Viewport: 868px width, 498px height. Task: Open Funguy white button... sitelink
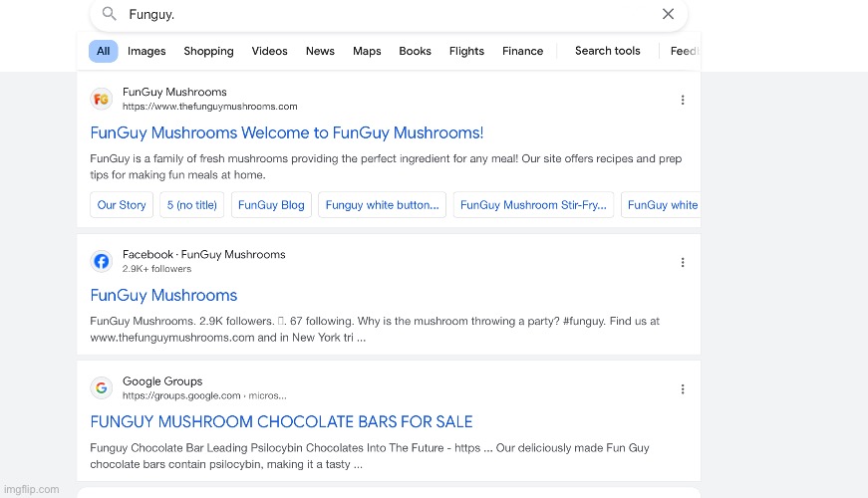382,205
